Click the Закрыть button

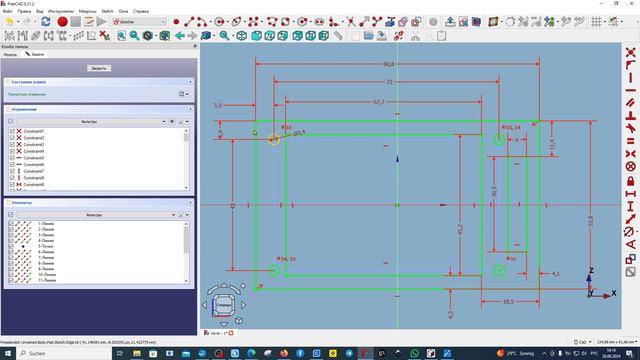click(99, 68)
